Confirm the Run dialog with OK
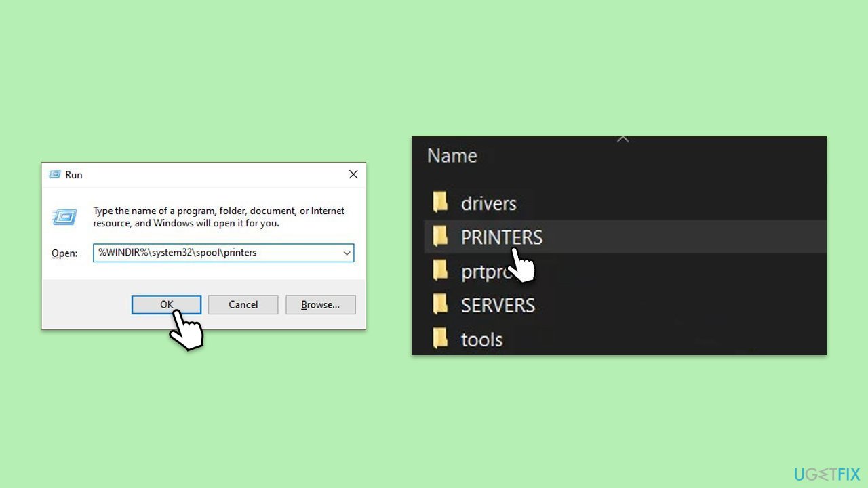868x488 pixels. 166,305
